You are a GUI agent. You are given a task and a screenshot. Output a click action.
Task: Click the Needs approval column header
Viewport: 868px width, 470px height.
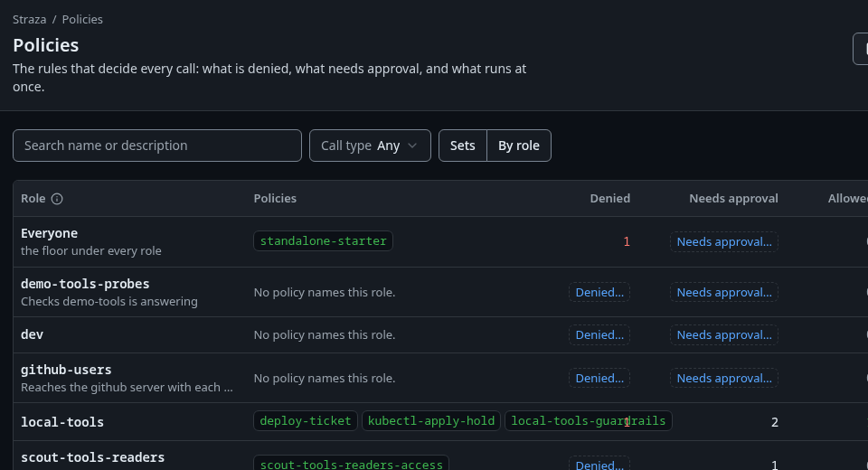click(x=733, y=198)
